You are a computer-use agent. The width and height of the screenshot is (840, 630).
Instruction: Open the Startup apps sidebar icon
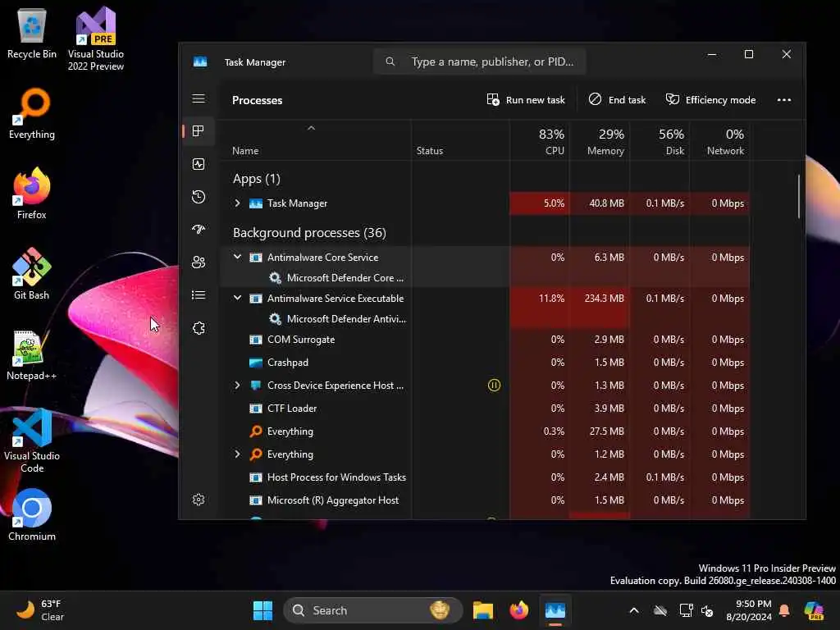(x=199, y=230)
